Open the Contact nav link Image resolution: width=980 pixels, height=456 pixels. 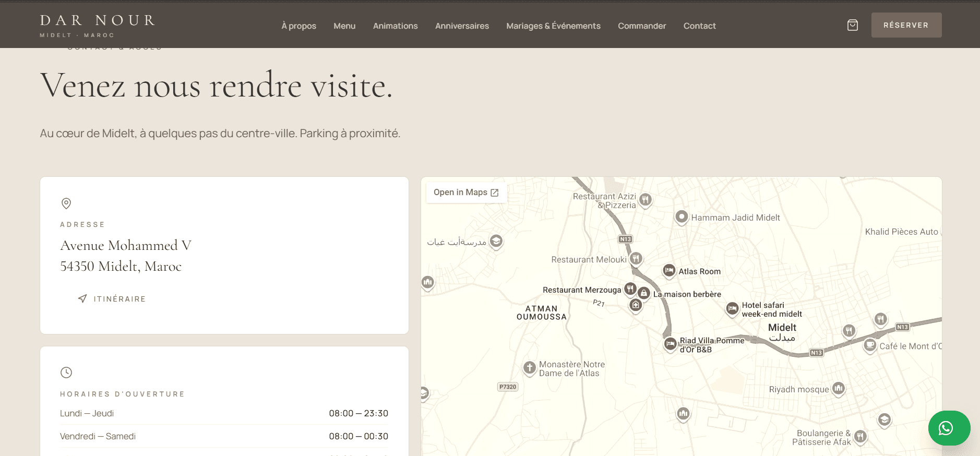[x=700, y=26]
